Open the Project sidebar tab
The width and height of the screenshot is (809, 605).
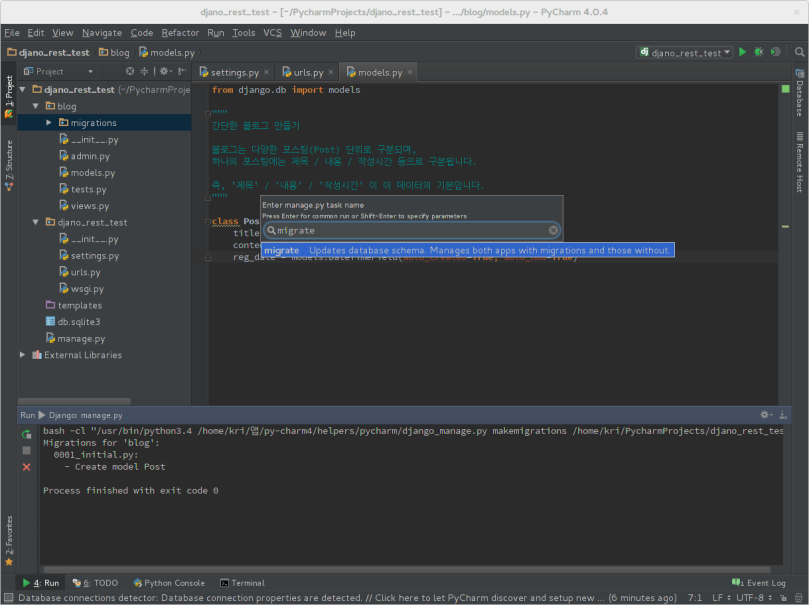coord(9,96)
